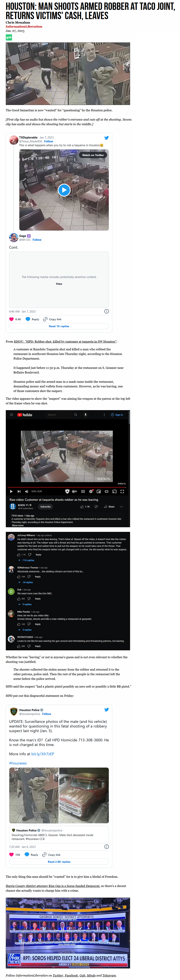Expand Show more in YouTube description

click(18, 525)
